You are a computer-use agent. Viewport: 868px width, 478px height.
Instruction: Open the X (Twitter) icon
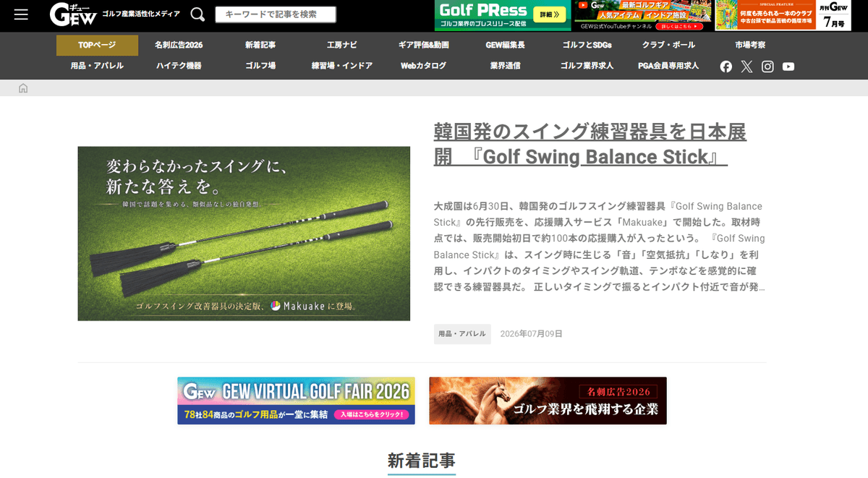[746, 67]
